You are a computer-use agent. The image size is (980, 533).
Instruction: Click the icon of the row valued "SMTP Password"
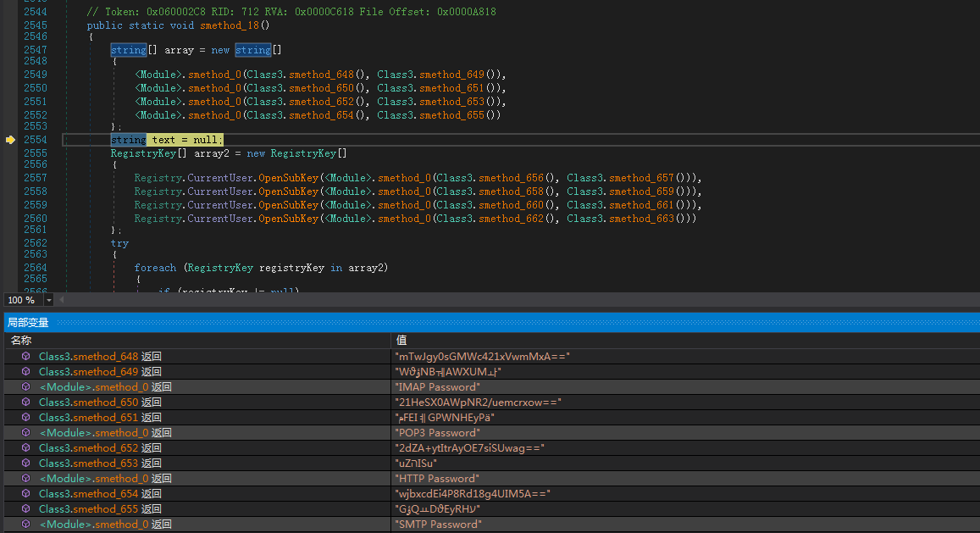pyautogui.click(x=26, y=525)
